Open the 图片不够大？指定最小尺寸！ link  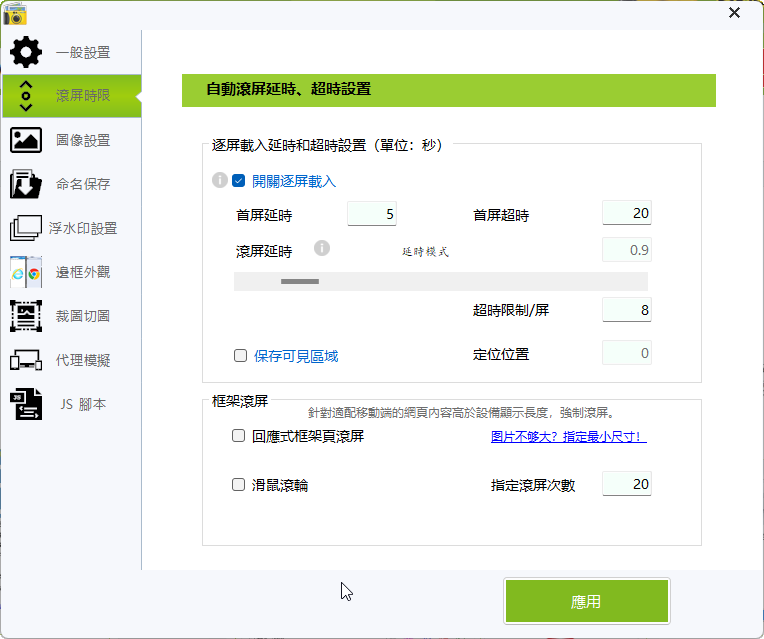click(x=569, y=437)
